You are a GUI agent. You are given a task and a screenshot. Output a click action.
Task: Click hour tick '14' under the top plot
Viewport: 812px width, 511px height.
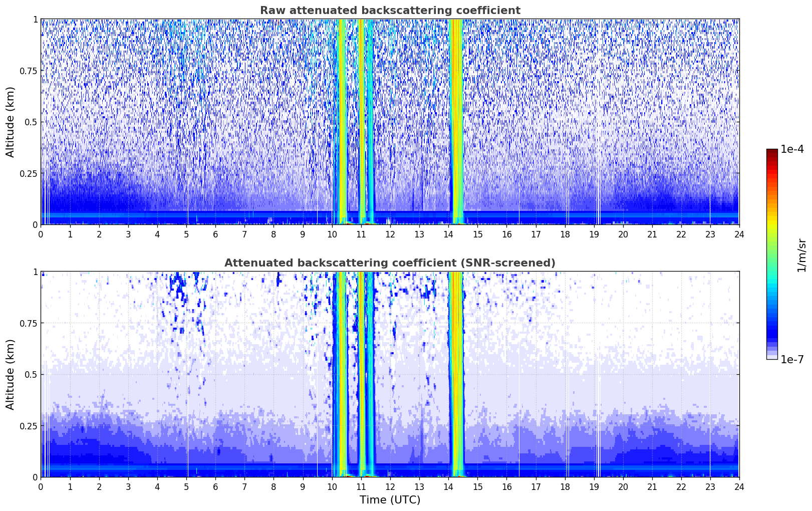click(448, 234)
